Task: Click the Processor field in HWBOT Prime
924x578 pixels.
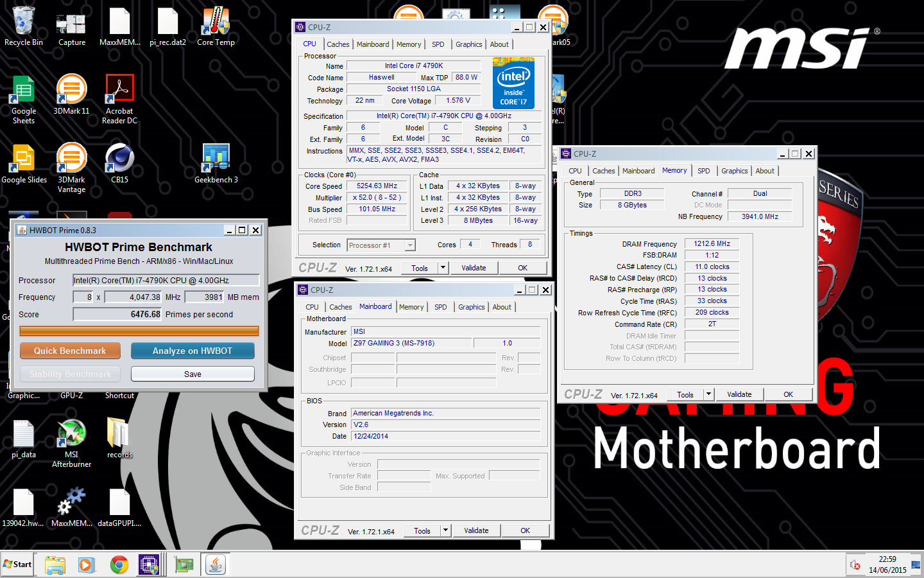Action: pos(166,280)
